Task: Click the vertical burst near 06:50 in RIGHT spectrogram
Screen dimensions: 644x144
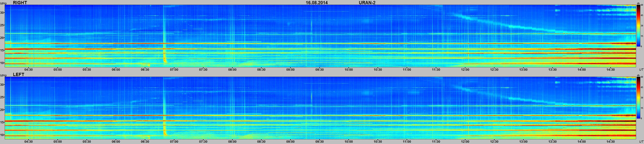Action: pos(164,33)
